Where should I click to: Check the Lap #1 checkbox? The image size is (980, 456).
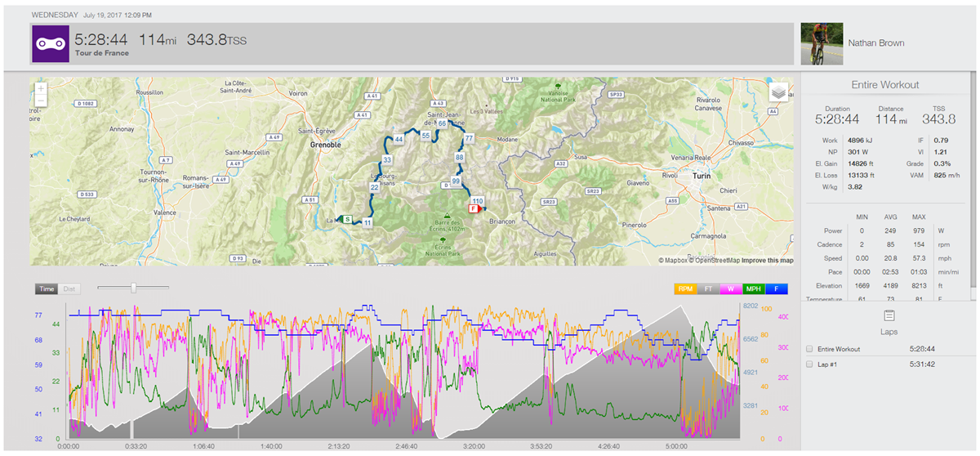click(x=808, y=364)
